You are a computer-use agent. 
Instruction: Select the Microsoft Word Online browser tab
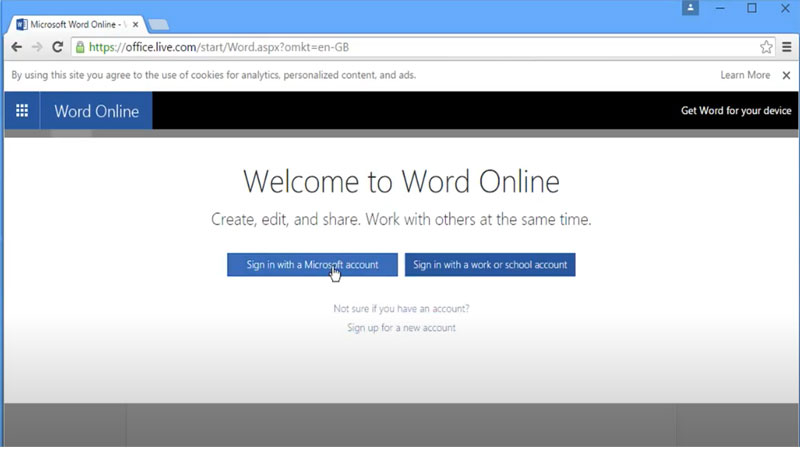78,24
